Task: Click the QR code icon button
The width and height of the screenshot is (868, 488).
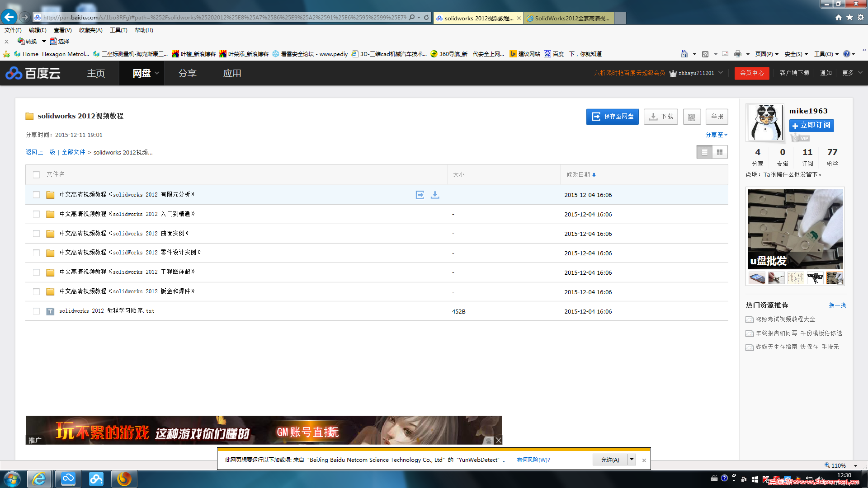Action: coord(691,117)
